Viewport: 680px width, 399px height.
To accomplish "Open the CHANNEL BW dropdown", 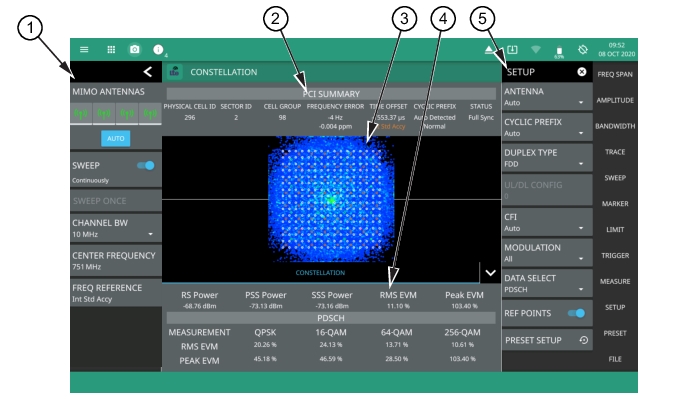I will pos(116,228).
